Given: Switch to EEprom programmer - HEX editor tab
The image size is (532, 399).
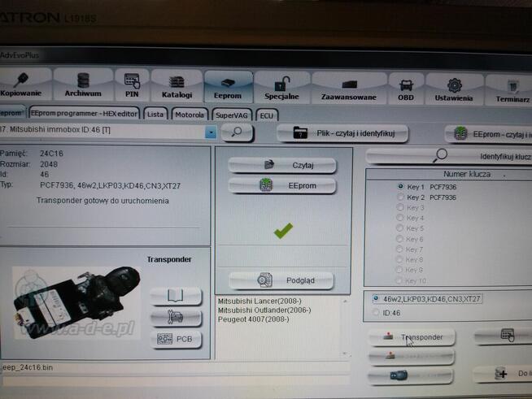Looking at the screenshot, I should [85, 114].
